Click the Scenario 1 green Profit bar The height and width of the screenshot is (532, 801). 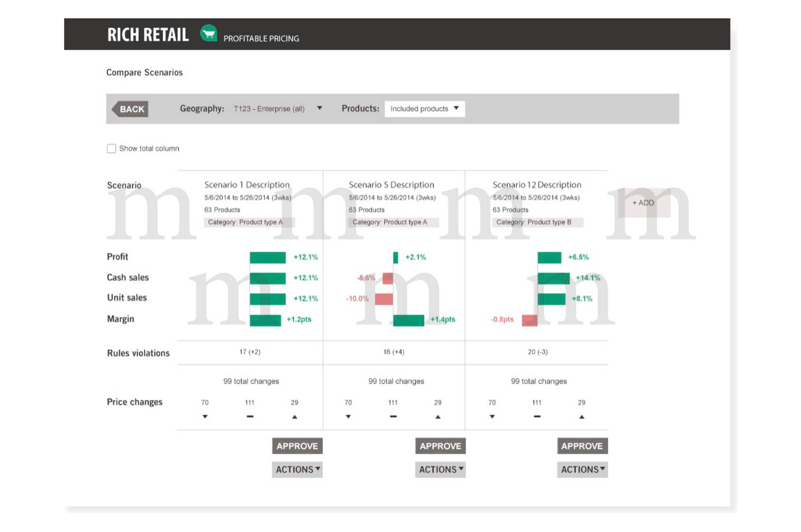268,257
